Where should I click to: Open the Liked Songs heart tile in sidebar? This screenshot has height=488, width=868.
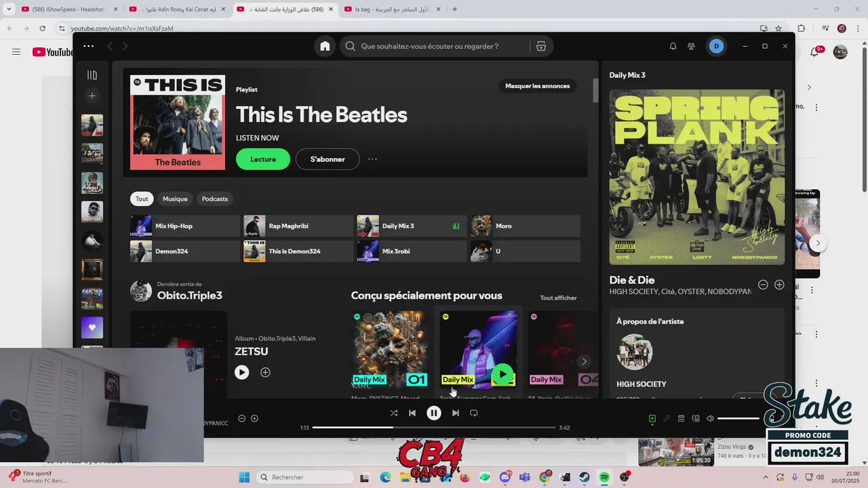click(92, 327)
